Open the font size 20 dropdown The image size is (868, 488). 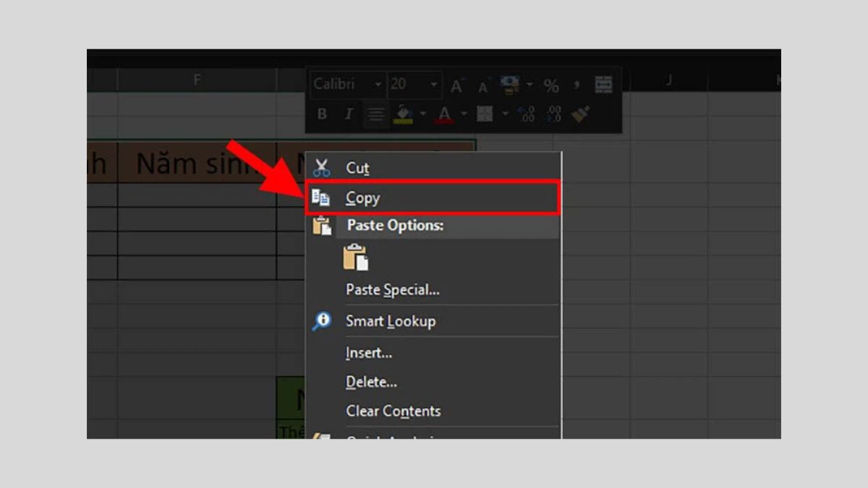[x=433, y=85]
